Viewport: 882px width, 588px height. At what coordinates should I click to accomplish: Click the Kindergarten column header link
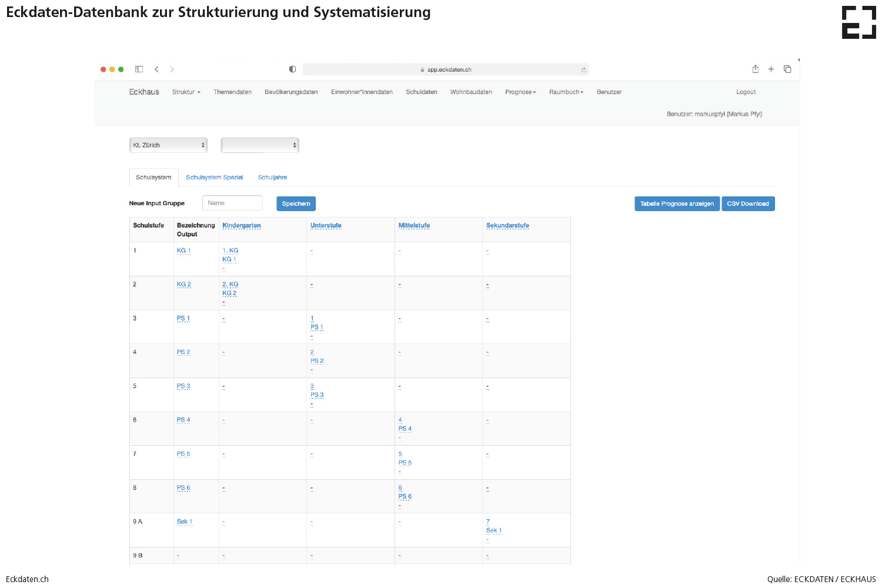click(241, 226)
